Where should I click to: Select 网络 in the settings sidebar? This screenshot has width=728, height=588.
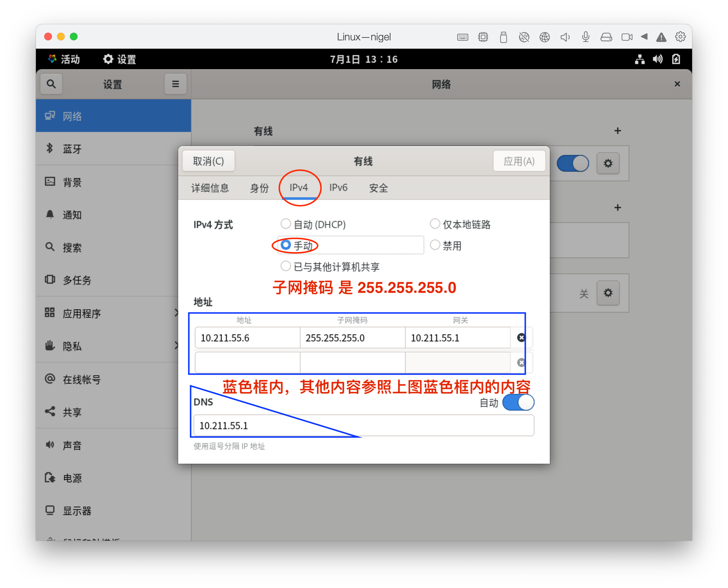(x=113, y=116)
